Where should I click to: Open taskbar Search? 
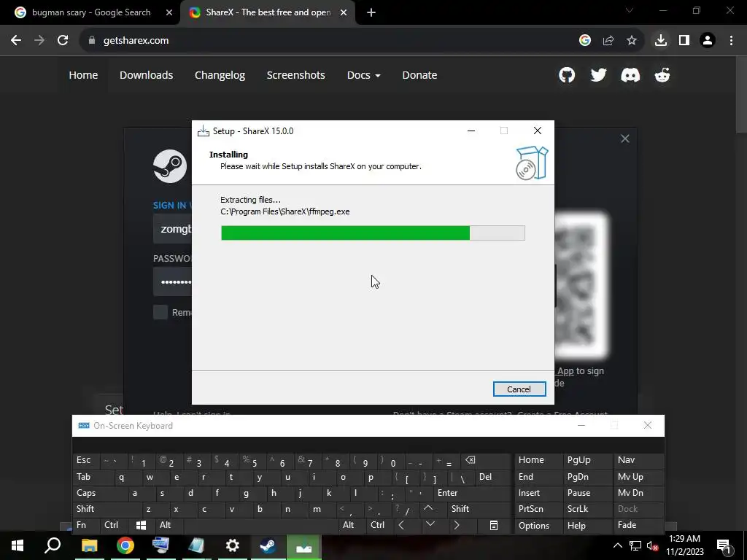[53, 545]
